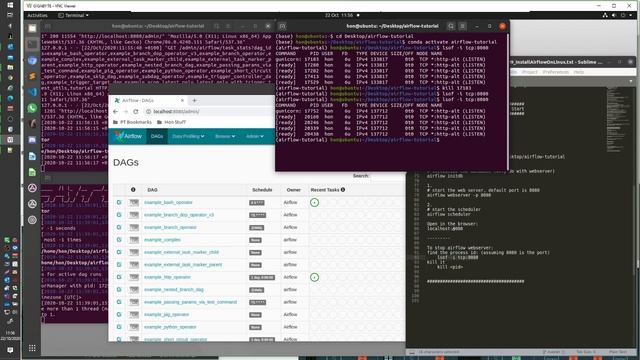Go back in the Airflow browser window
The height and width of the screenshot is (360, 640).
point(116,111)
